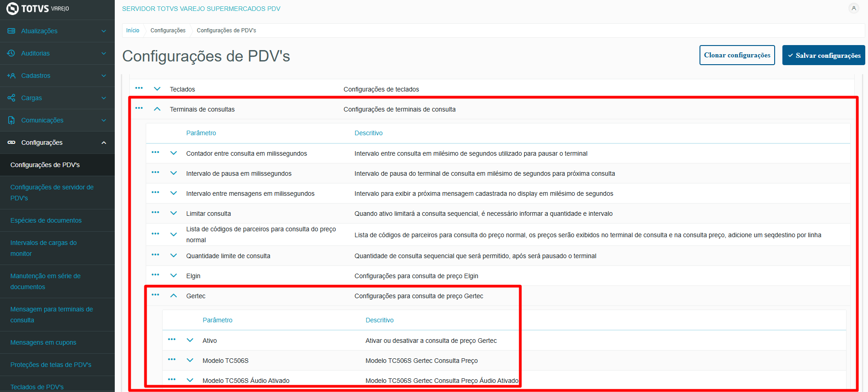This screenshot has width=868, height=392.
Task: Expand the Atualizações sidebar menu
Action: tap(104, 31)
